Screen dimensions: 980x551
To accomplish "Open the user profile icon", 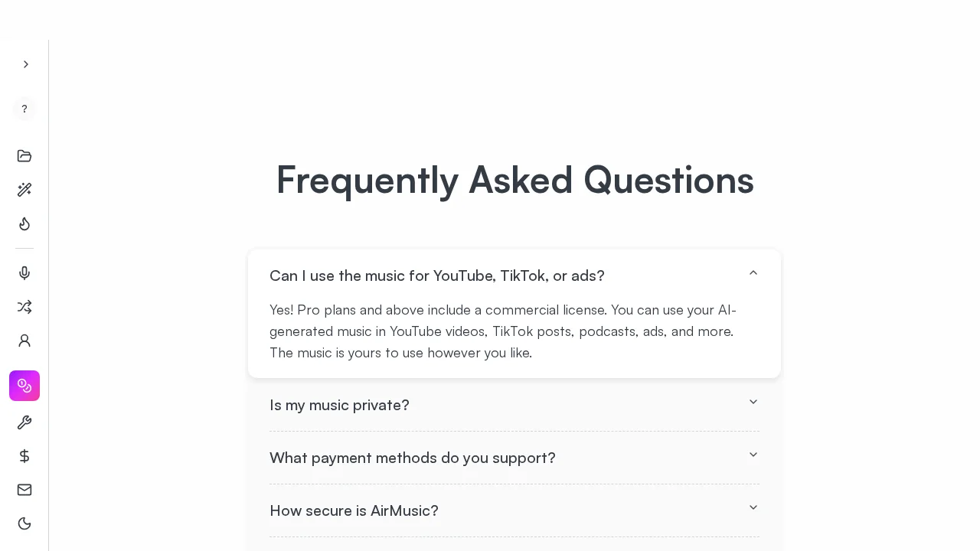I will (x=24, y=341).
